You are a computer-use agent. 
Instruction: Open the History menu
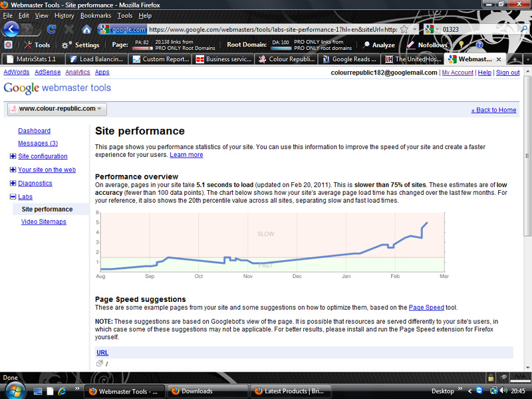(x=64, y=15)
